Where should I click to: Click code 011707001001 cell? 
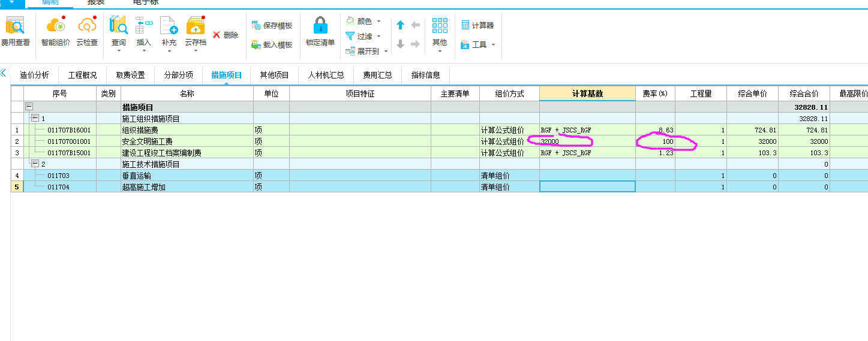click(x=68, y=141)
